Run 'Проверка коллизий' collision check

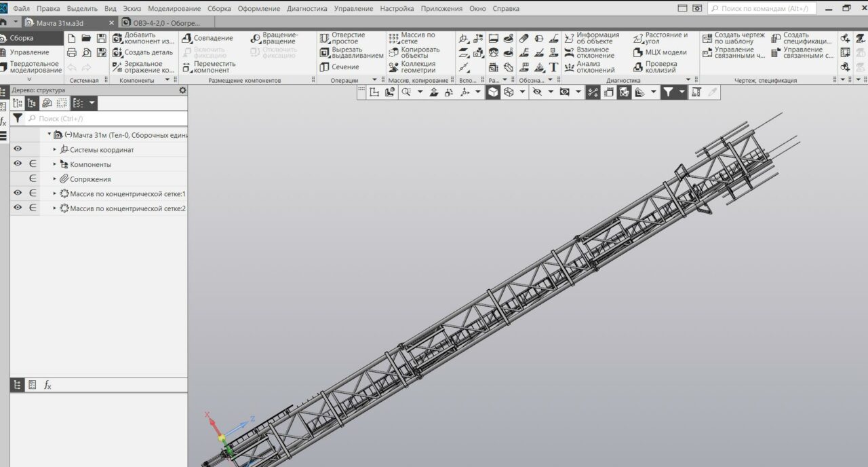point(638,67)
